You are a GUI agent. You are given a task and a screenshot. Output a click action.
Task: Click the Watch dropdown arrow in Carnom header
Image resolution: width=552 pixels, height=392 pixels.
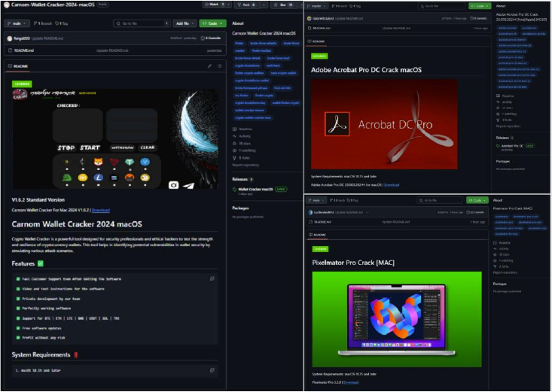(x=228, y=5)
